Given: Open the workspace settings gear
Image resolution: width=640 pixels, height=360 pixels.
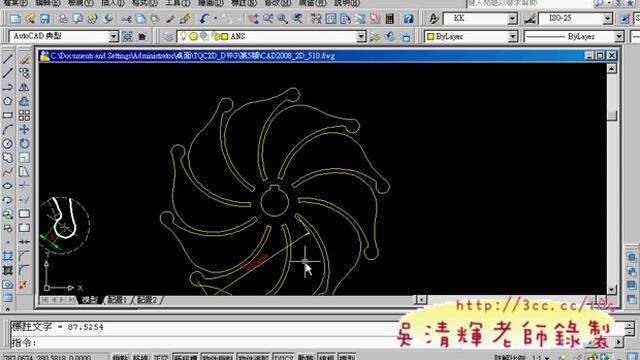Looking at the screenshot, I should (x=127, y=37).
